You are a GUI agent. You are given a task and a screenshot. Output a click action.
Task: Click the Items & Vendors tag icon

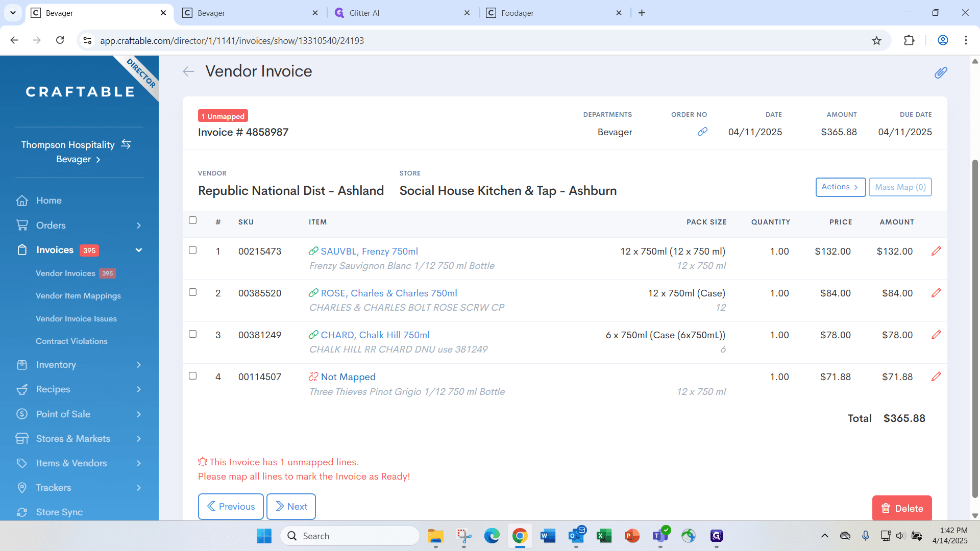22,463
